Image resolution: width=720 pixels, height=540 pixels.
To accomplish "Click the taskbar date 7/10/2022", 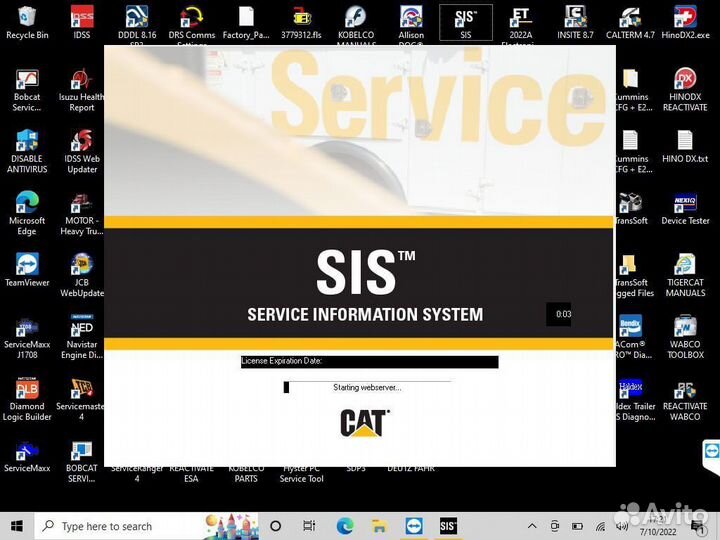I will [x=658, y=532].
